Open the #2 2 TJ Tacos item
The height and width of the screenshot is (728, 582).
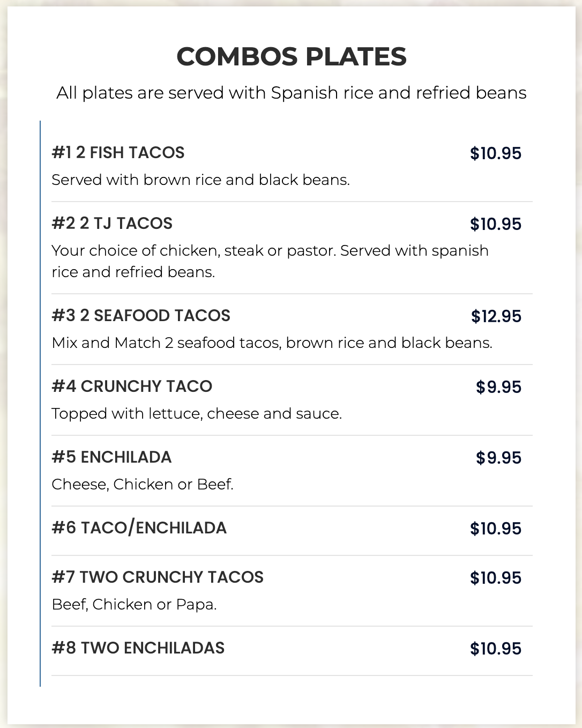[x=112, y=224]
